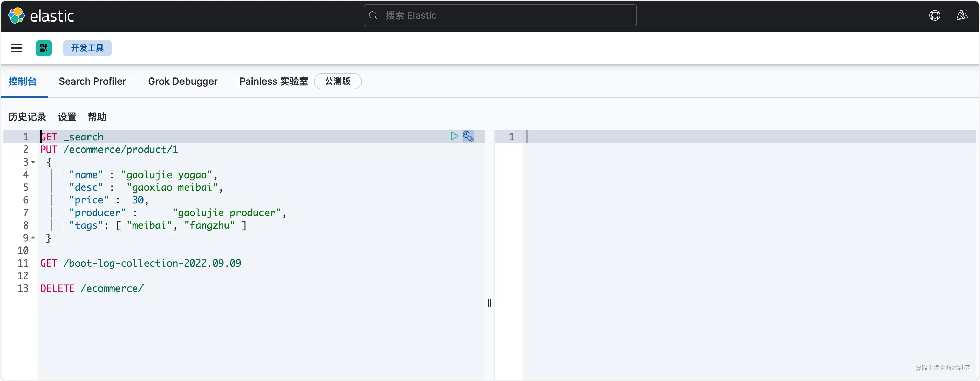
Task: Click the magnifier in the search bar
Action: 373,15
